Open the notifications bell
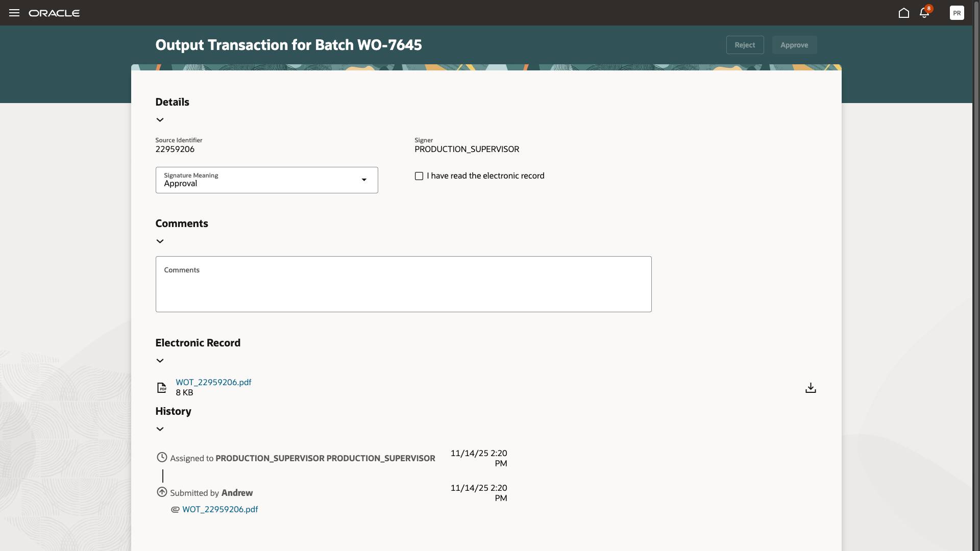The width and height of the screenshot is (980, 551). [x=924, y=13]
